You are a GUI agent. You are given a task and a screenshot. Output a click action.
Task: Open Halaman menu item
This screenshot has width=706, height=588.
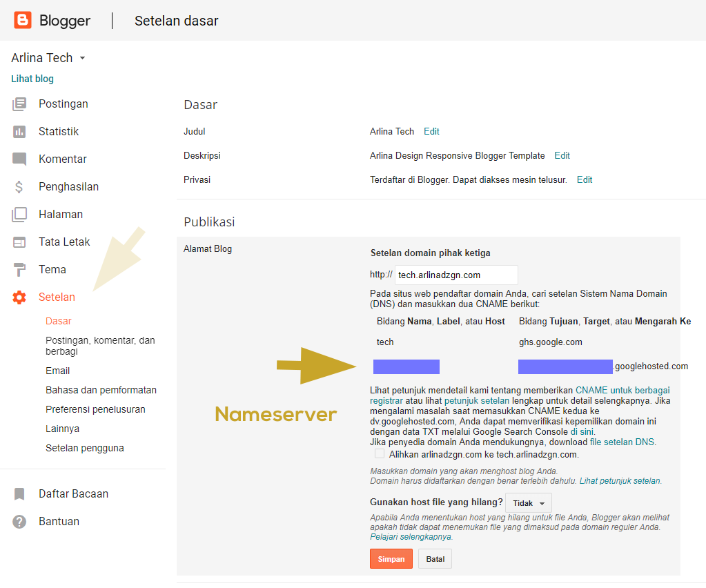point(61,215)
